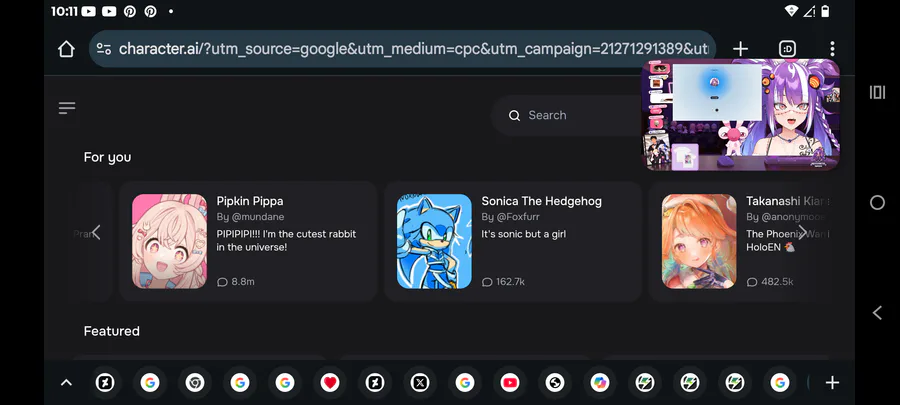Switch to the red heart tab
The width and height of the screenshot is (900, 405).
(x=329, y=383)
